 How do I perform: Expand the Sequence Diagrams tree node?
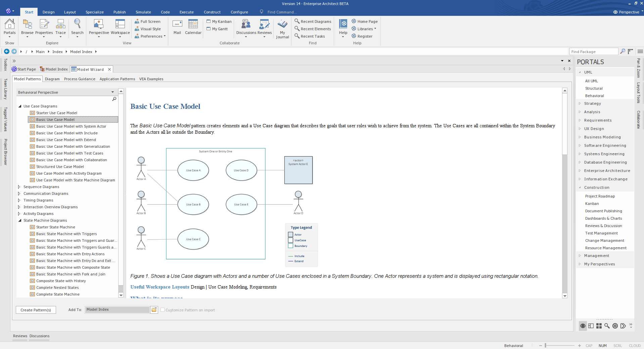(x=19, y=187)
